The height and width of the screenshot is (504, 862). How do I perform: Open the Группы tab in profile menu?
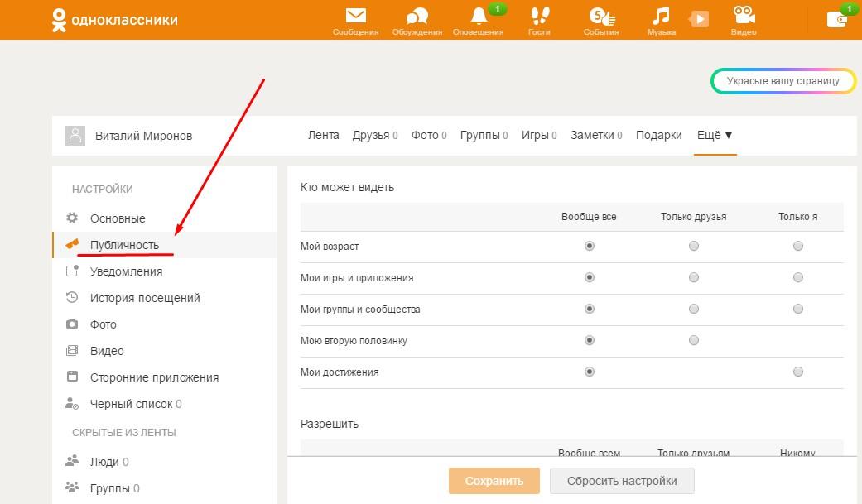(484, 135)
